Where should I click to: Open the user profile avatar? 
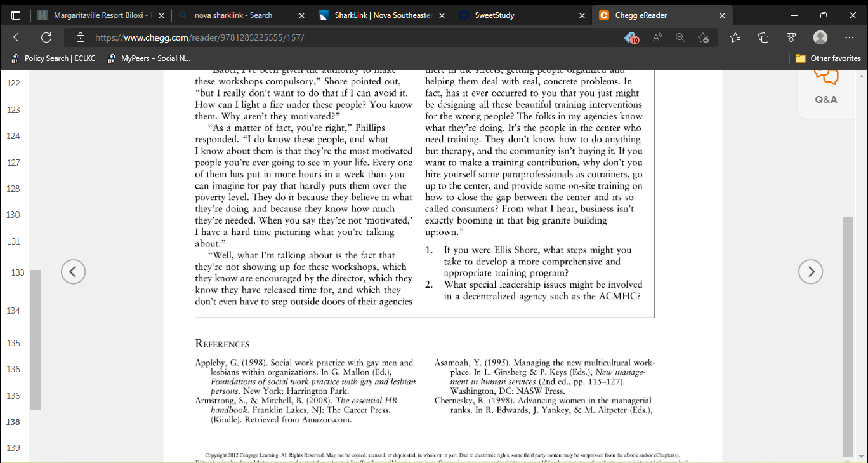tap(820, 37)
